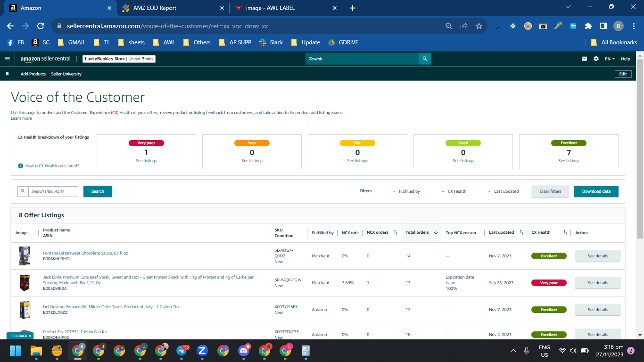Screen dimensions: 644x362
Task: Sort by Last updated column arrows
Action: tap(521, 232)
